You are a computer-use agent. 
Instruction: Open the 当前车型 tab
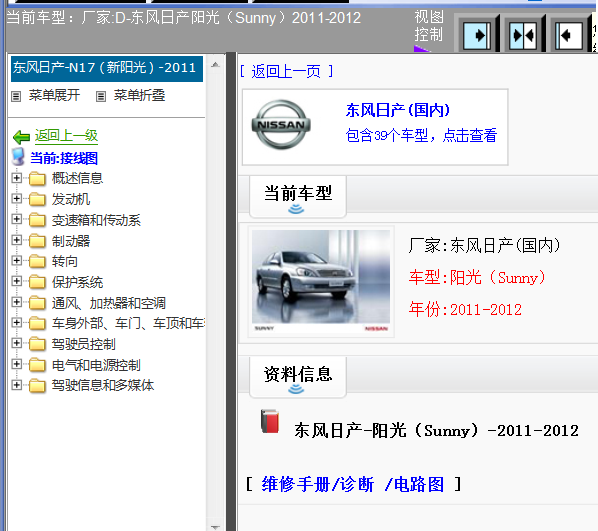[298, 196]
